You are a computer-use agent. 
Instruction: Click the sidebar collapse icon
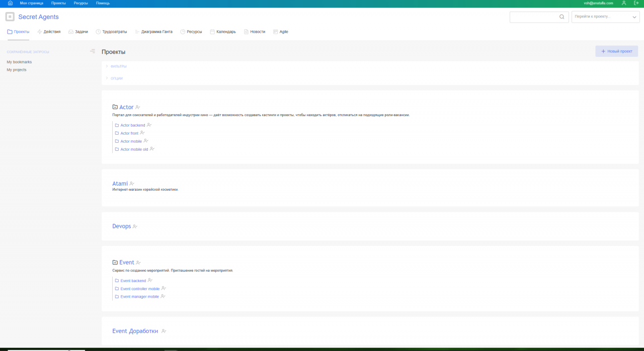click(x=92, y=51)
